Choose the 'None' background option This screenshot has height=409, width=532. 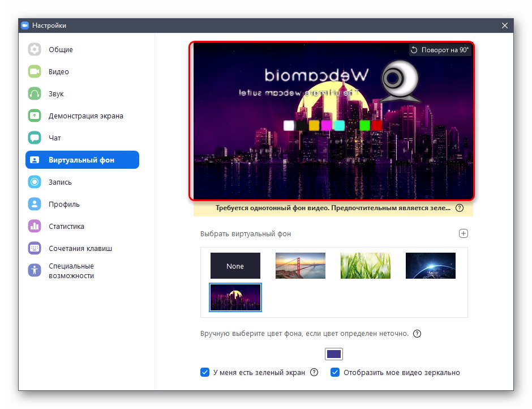[x=235, y=266]
